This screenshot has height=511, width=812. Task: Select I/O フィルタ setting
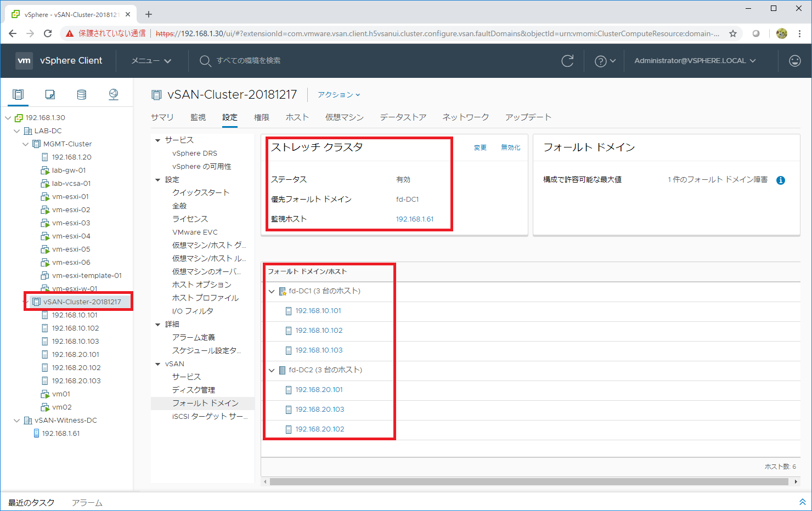tap(193, 311)
